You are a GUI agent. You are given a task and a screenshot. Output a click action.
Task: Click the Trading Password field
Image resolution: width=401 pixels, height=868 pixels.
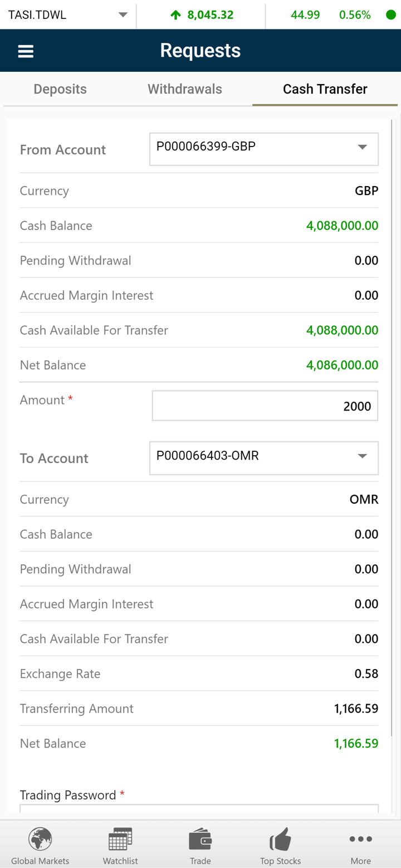(x=199, y=809)
